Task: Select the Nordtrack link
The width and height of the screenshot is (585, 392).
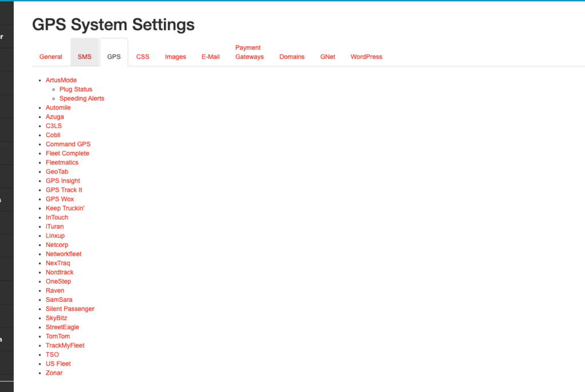Action: [59, 272]
